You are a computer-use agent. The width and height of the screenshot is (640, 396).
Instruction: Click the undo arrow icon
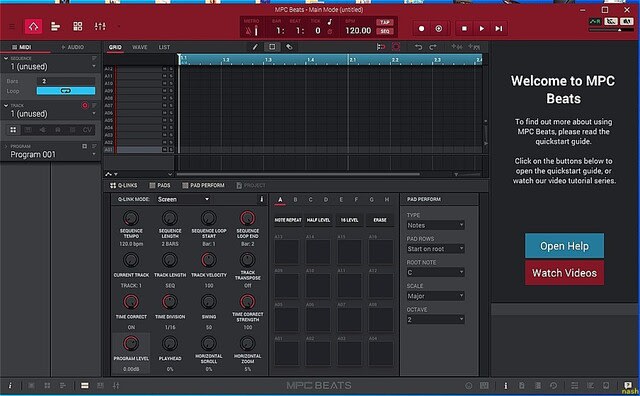418,47
